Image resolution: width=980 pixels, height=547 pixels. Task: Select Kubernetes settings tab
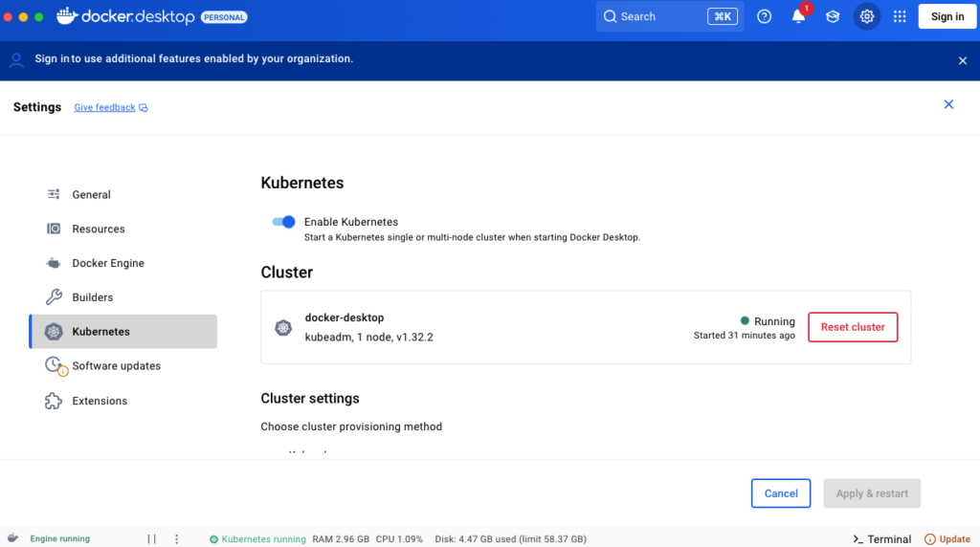(x=123, y=332)
